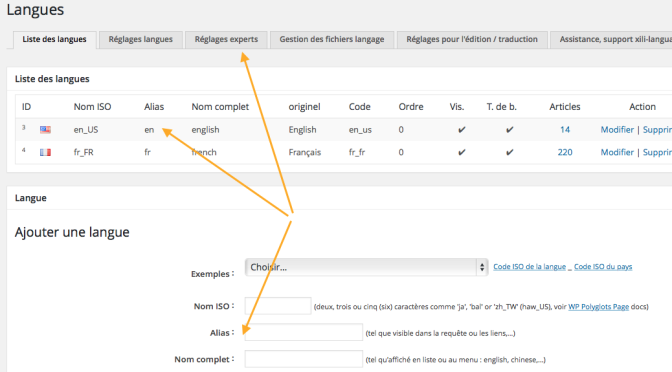Focus the Alias text input field
The height and width of the screenshot is (372, 672).
[x=303, y=333]
